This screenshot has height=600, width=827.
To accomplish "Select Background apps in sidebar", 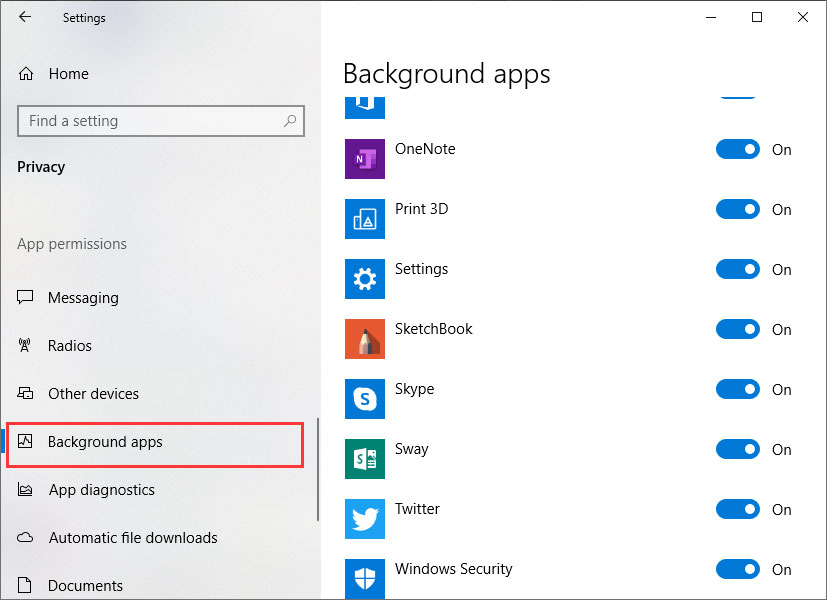I will 155,442.
